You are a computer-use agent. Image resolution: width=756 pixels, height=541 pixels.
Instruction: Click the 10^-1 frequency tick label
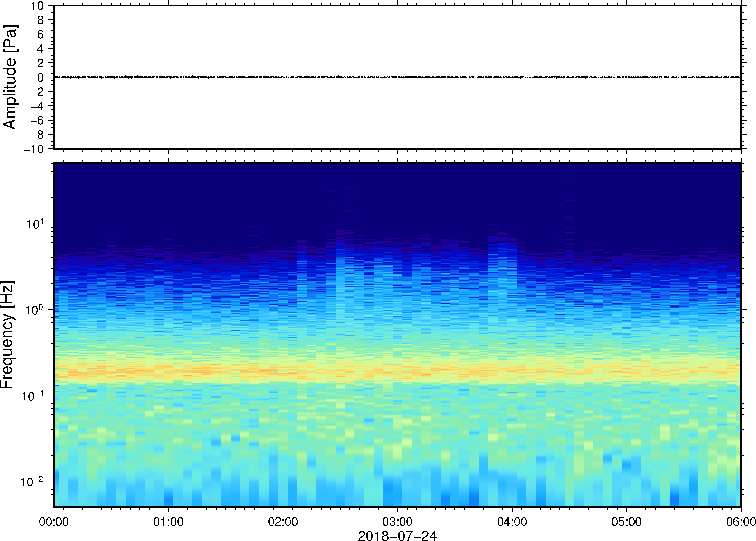pos(33,395)
